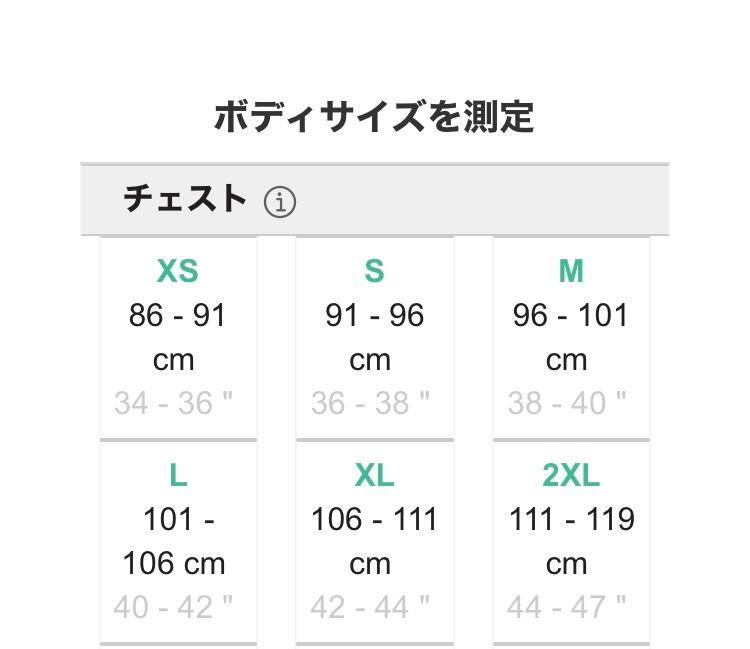Click the 38 - 40 inch range
This screenshot has height=649, width=750.
pyautogui.click(x=567, y=403)
